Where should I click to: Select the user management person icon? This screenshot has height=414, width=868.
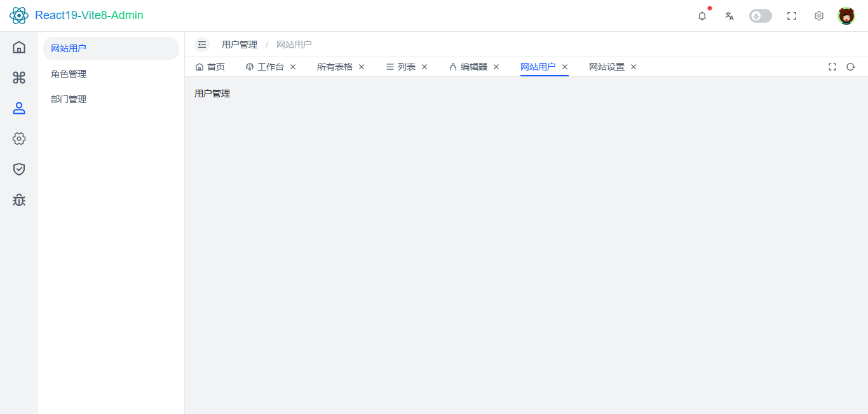point(19,108)
